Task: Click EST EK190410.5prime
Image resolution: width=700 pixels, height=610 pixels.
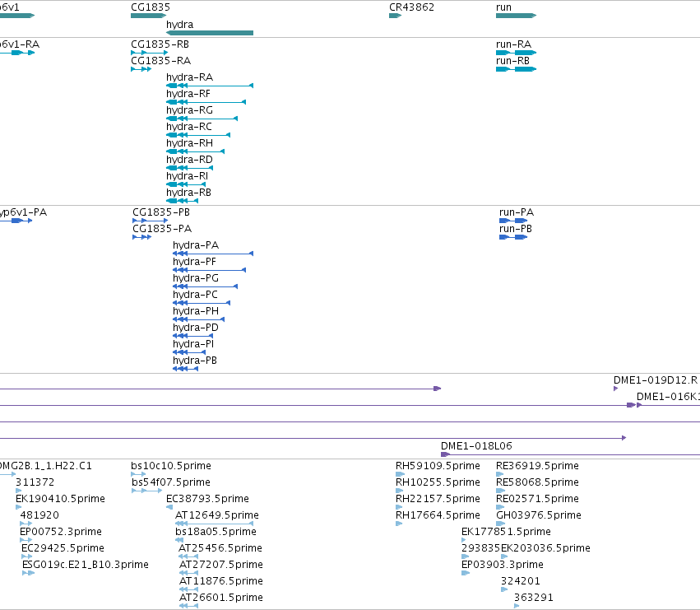Action: 60,499
